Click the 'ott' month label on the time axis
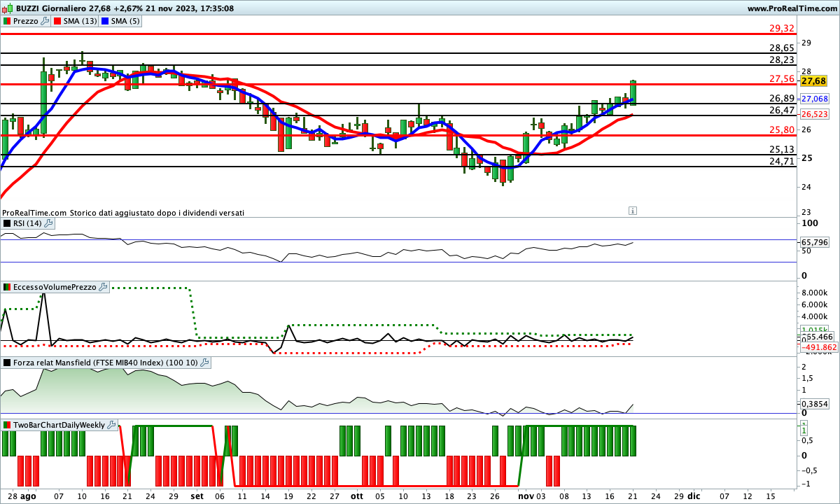The width and height of the screenshot is (840, 504). (x=357, y=495)
